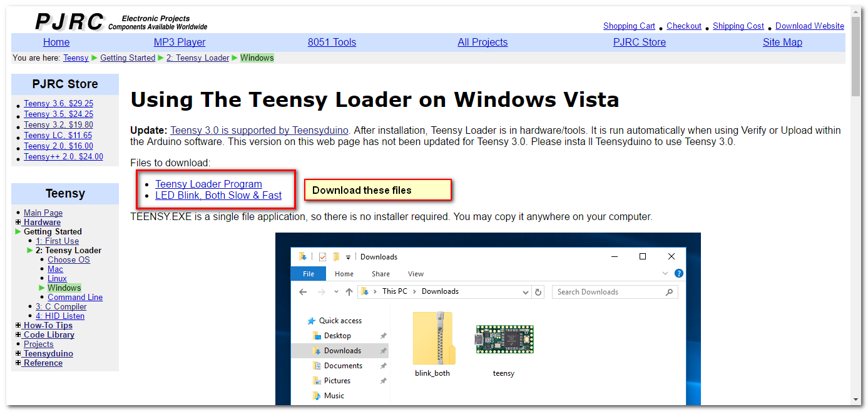Open Teensy LC, $11.65 store link

[58, 136]
